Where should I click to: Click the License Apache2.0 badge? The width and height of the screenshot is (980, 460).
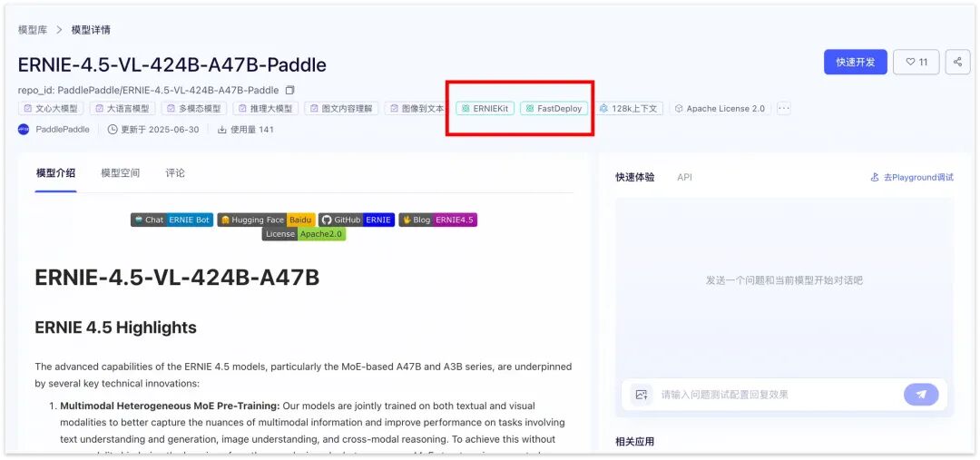[x=304, y=234]
